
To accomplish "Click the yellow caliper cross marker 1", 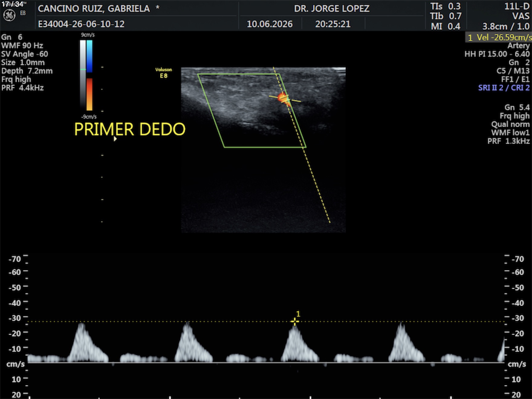I will [295, 321].
